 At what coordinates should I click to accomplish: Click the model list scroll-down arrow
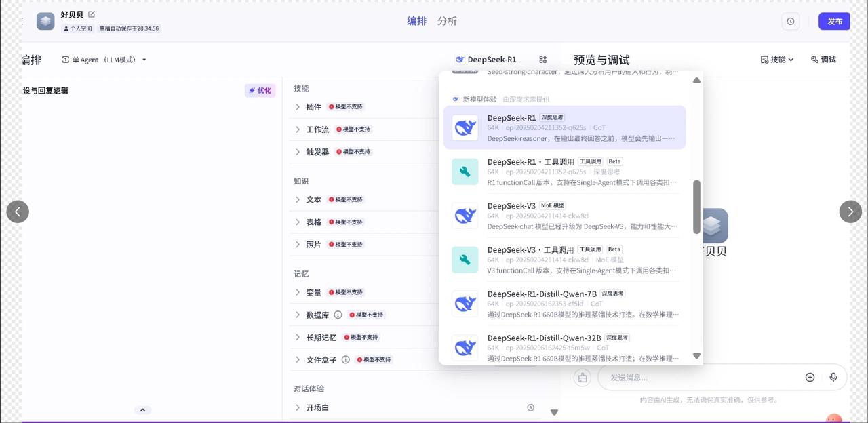coord(696,355)
